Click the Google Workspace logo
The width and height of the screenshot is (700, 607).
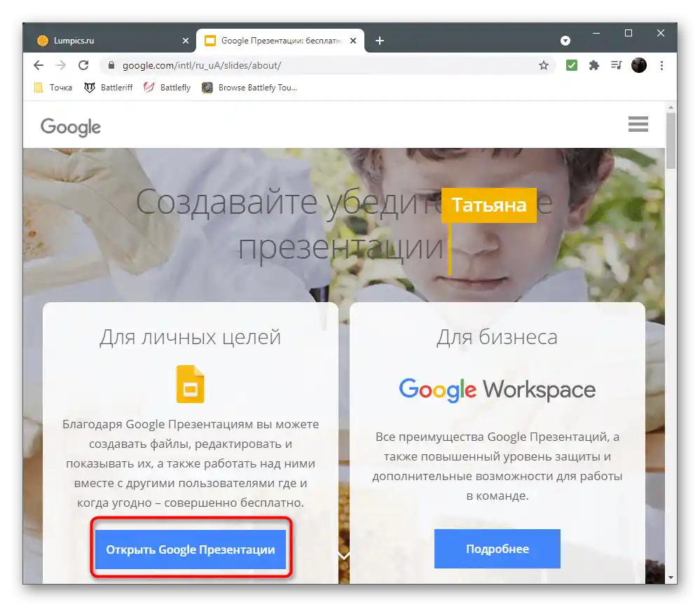click(x=497, y=390)
